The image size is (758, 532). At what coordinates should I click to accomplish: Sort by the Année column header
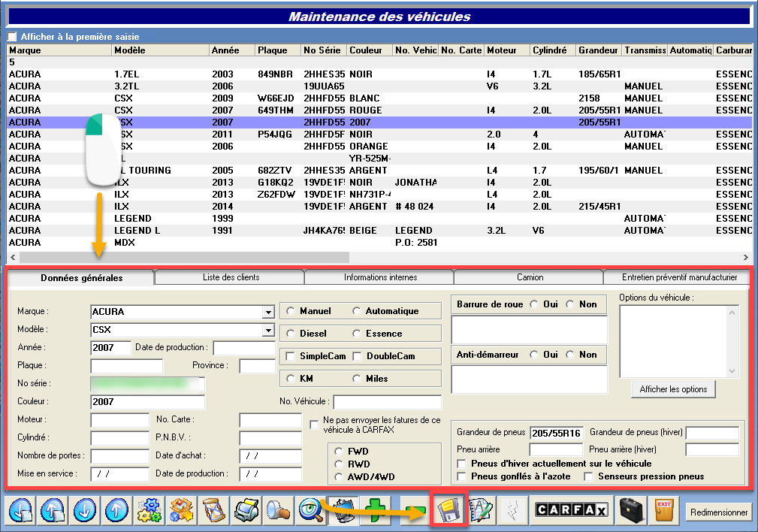point(232,50)
